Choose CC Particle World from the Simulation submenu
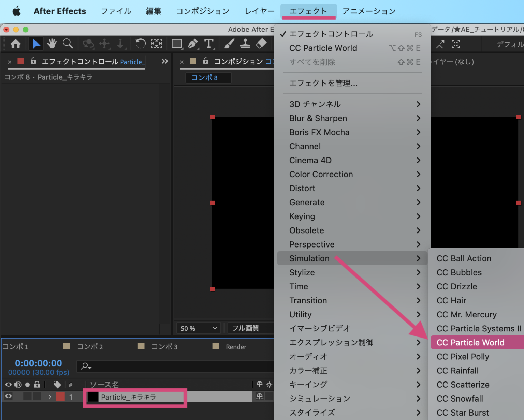The width and height of the screenshot is (524, 420). tap(470, 342)
